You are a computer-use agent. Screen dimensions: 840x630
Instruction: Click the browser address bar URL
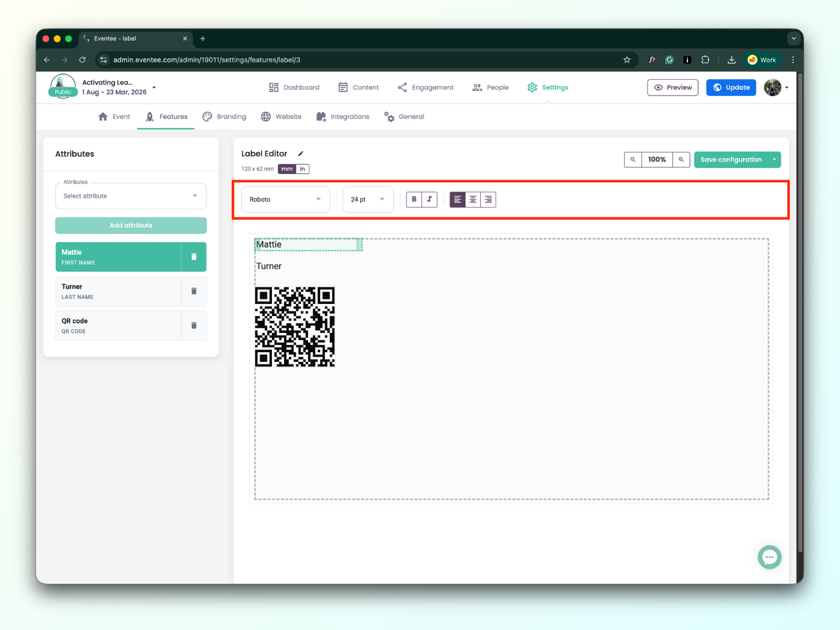(x=207, y=60)
